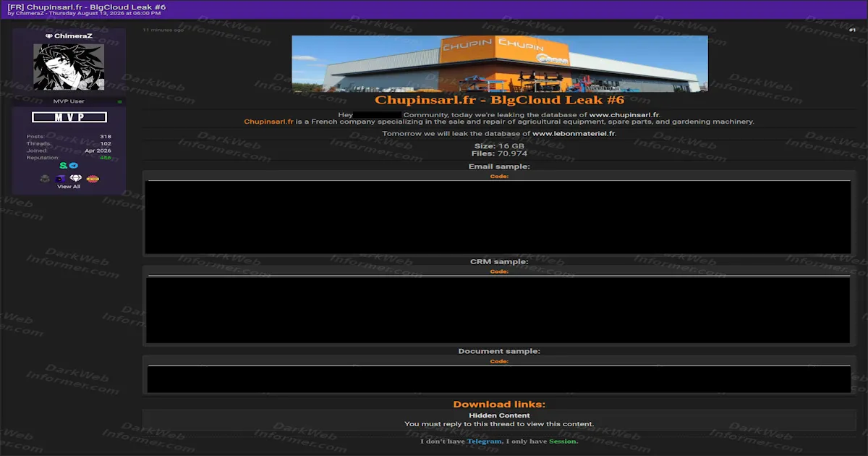868x456 pixels.
Task: Click the MVP rank badge
Action: 69,117
